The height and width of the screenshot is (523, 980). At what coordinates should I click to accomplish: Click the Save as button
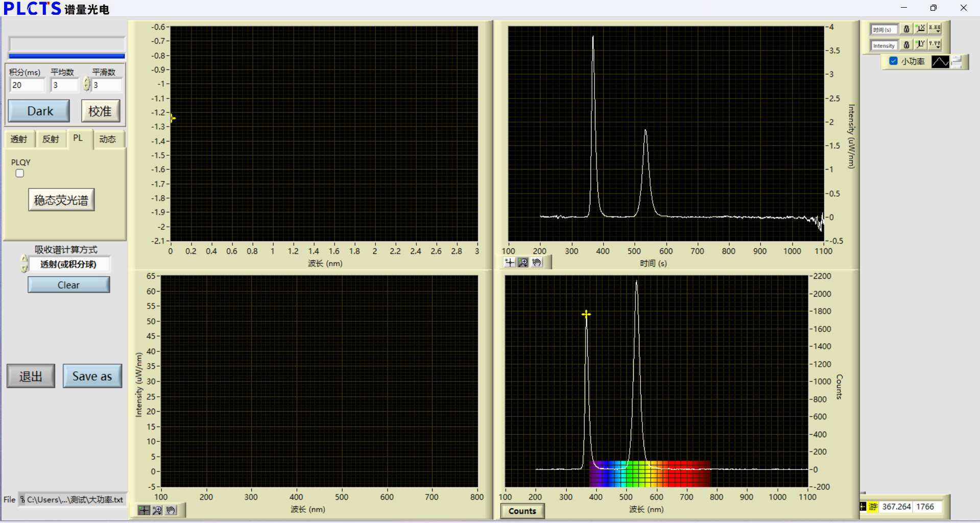(92, 376)
